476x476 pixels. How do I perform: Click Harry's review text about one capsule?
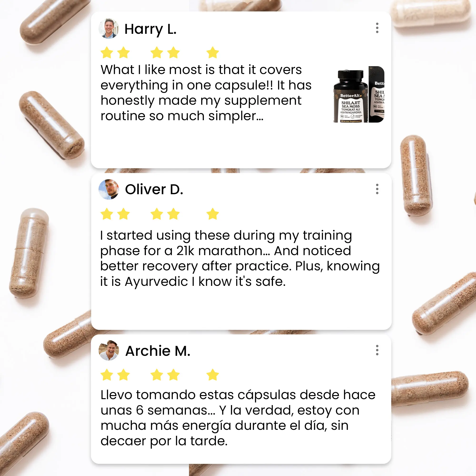(x=206, y=93)
